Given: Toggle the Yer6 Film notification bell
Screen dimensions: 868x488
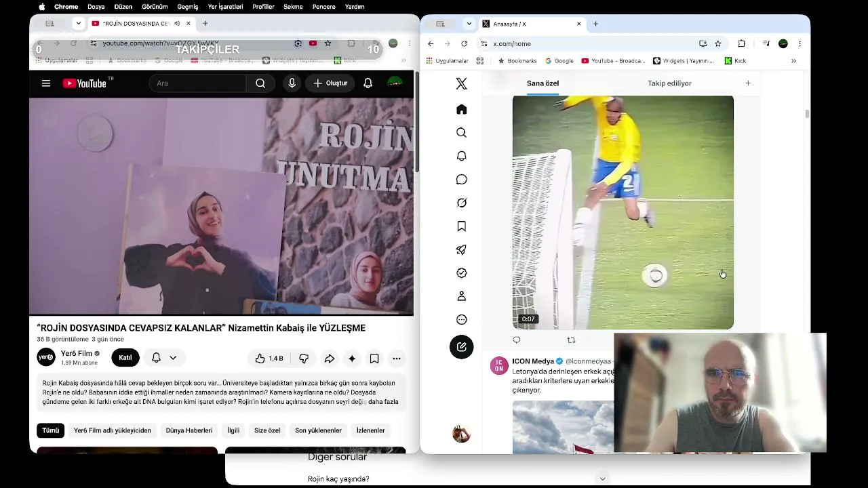Looking at the screenshot, I should coord(156,357).
